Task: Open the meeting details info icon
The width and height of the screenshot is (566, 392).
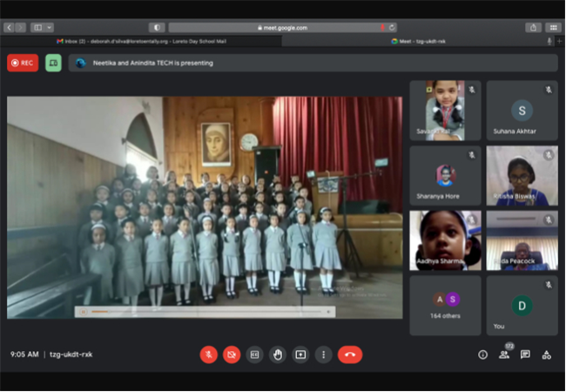Action: pyautogui.click(x=482, y=355)
